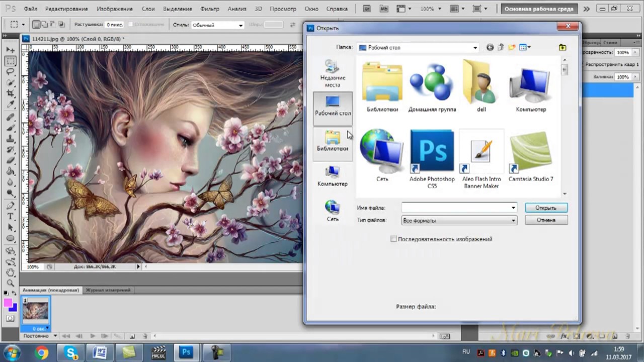Select the Lasso tool

click(10, 72)
